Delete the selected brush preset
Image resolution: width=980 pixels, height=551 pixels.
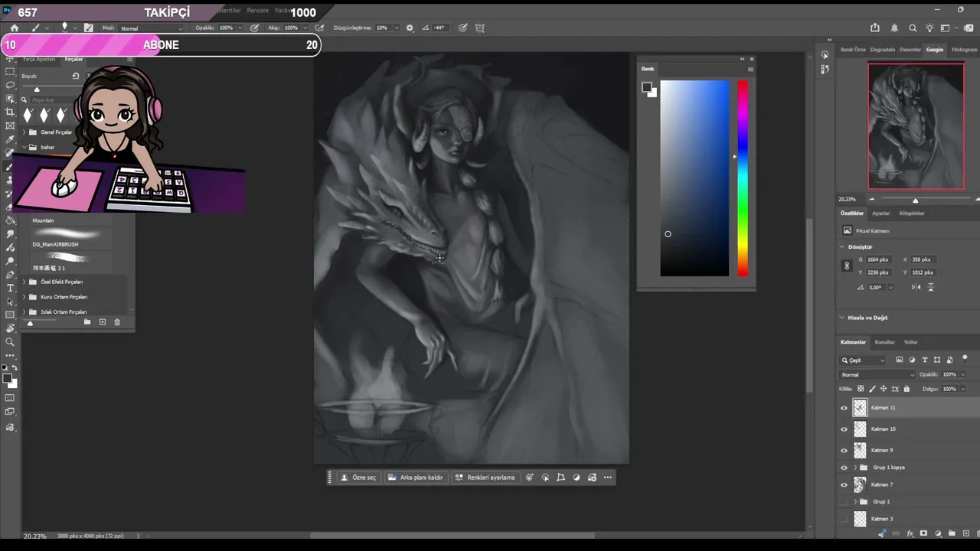[x=117, y=322]
